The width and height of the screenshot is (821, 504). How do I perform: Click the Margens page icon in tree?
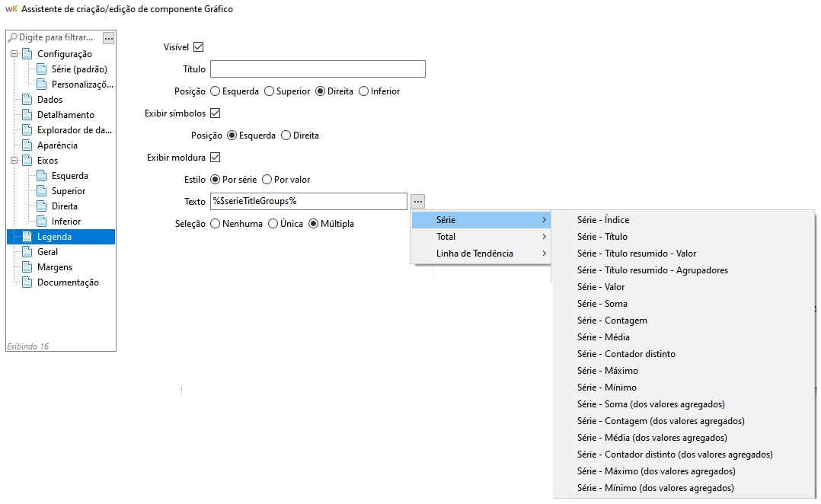pos(27,267)
